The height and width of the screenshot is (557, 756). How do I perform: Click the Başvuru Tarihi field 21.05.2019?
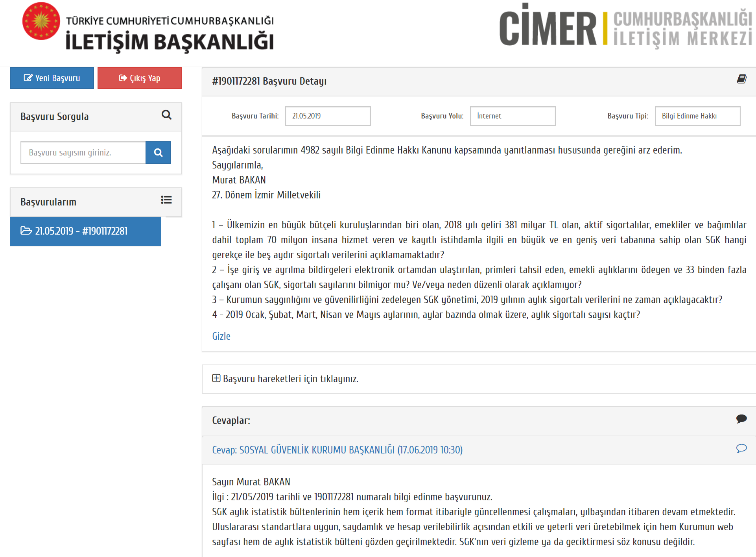328,116
